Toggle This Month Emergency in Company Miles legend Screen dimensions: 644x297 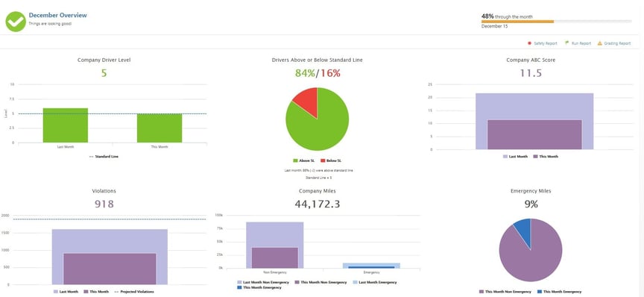coord(259,287)
